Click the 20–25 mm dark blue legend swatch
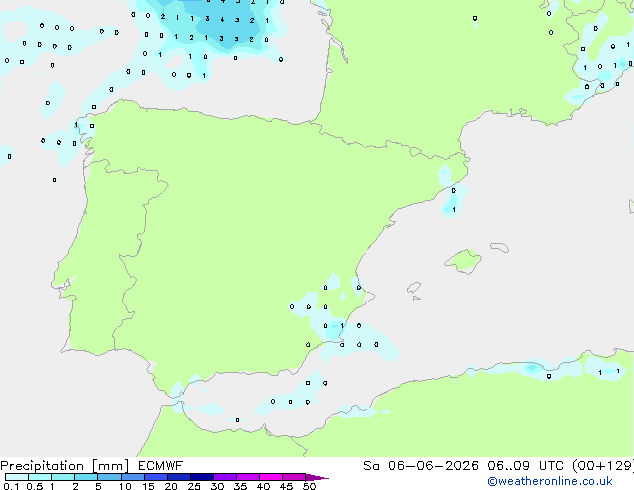 (179, 477)
